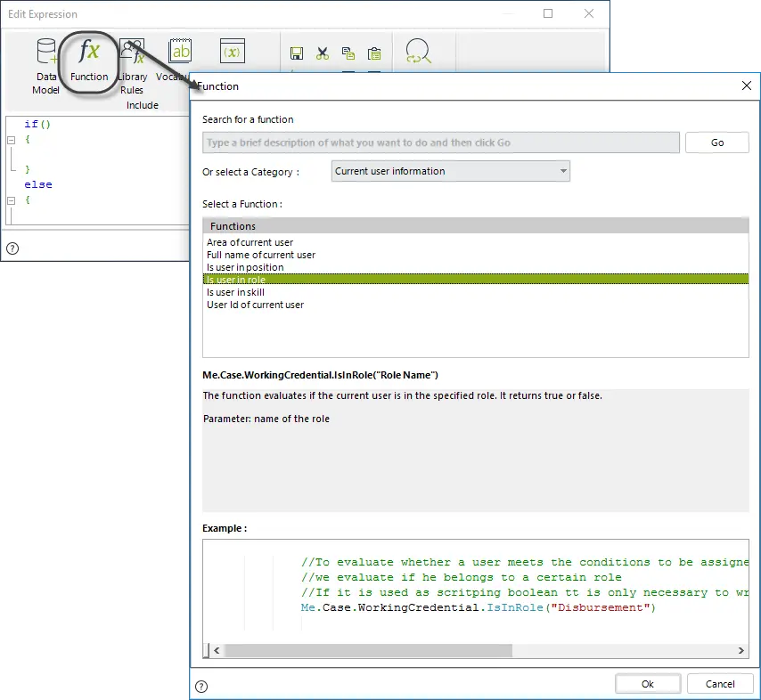This screenshot has height=700, width=761.
Task: Click the Ok button
Action: (x=648, y=684)
